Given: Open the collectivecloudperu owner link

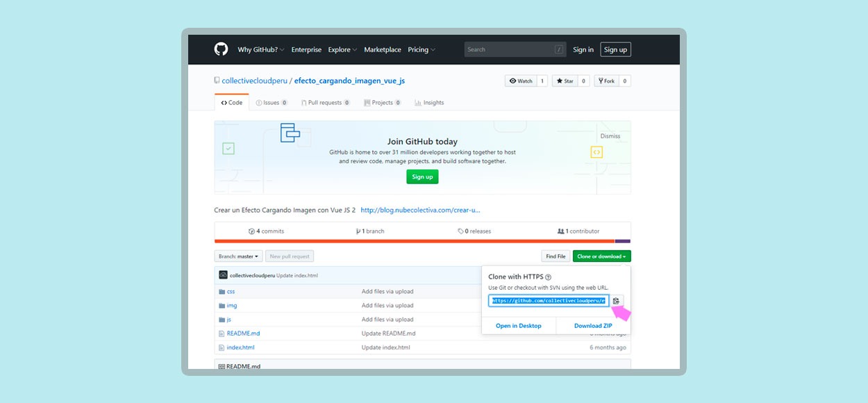Looking at the screenshot, I should coord(254,81).
